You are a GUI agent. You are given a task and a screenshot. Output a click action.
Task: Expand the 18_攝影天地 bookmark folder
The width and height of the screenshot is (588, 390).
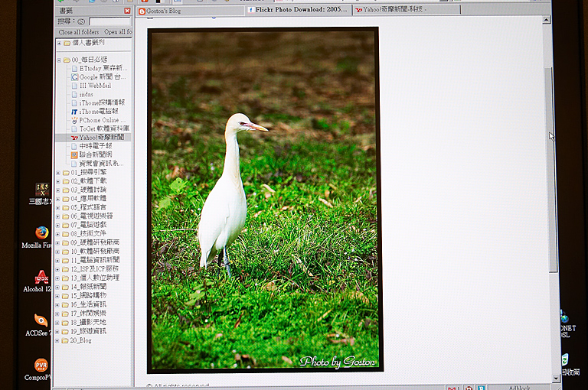pyautogui.click(x=59, y=322)
